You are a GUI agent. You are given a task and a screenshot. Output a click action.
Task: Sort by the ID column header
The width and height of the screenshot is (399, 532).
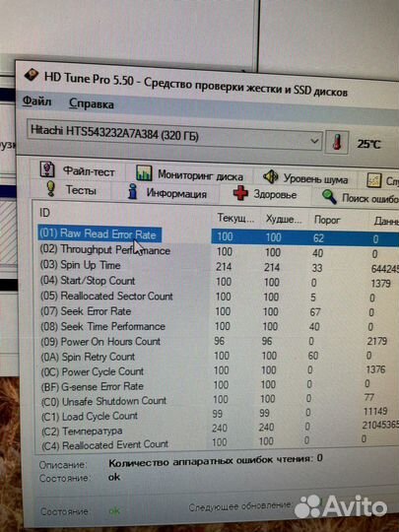(45, 213)
